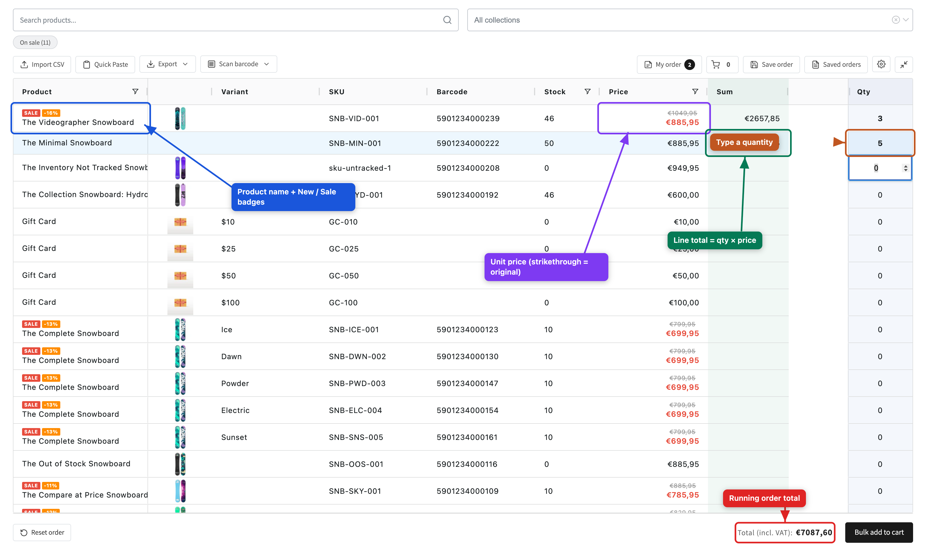Open Price column filter
Image resolution: width=926 pixels, height=560 pixels.
click(x=695, y=91)
